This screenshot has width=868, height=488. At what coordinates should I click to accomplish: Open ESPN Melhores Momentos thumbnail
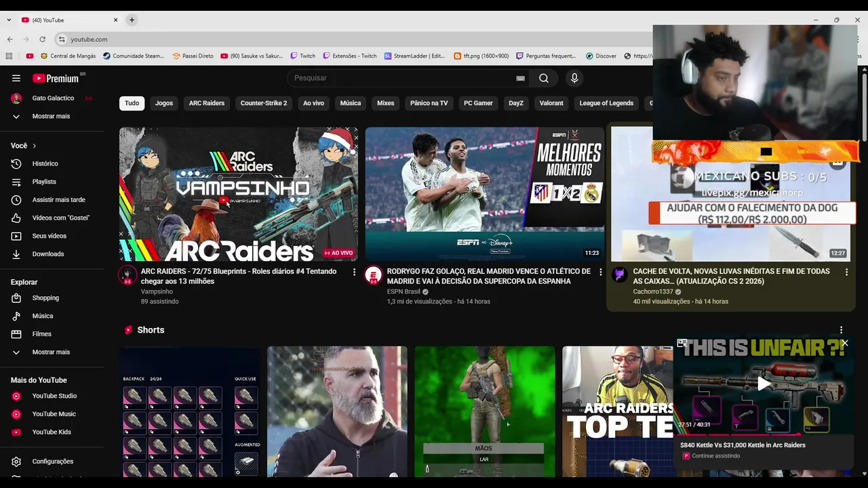point(484,194)
